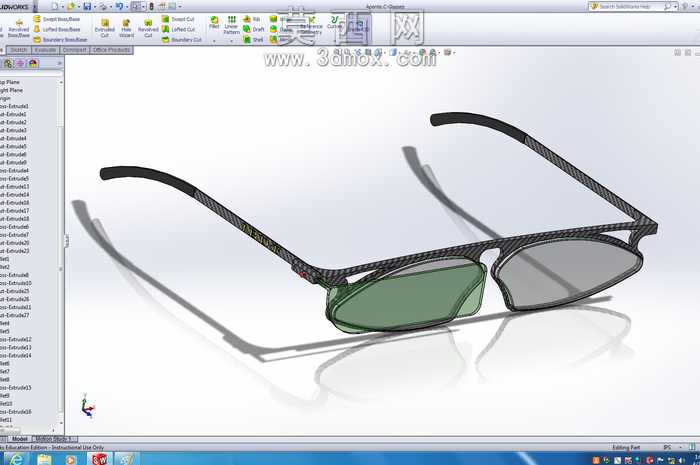Viewport: 700px width, 465px height.
Task: Choose the Lofted Cut tool
Action: pyautogui.click(x=178, y=29)
